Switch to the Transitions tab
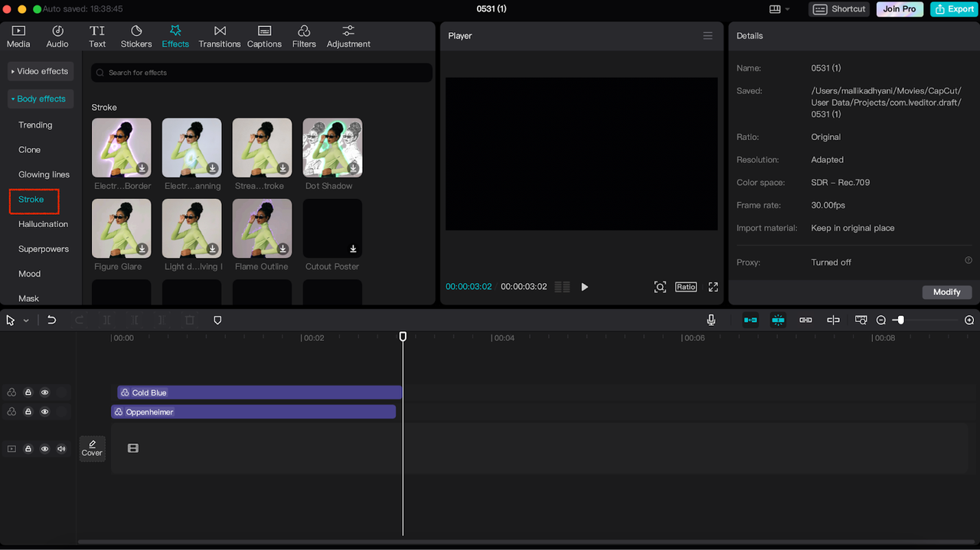Image resolution: width=980 pixels, height=550 pixels. [x=220, y=36]
